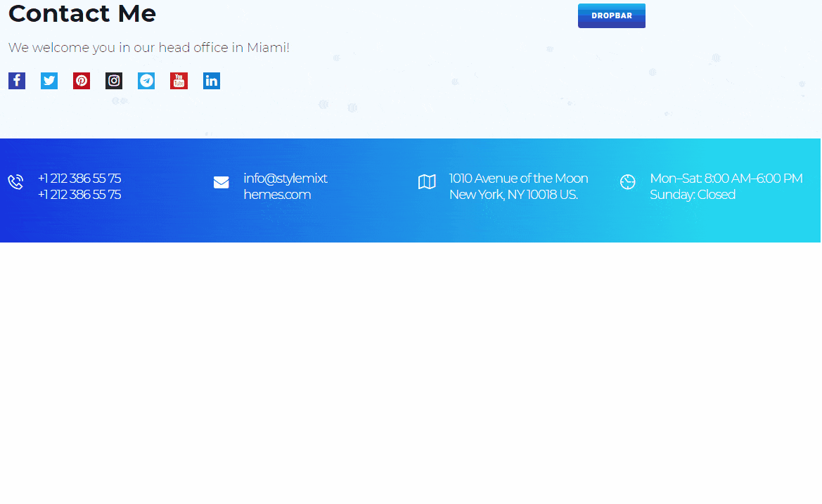
Task: Click the 1010 Avenue of the Moon text
Action: tap(518, 179)
